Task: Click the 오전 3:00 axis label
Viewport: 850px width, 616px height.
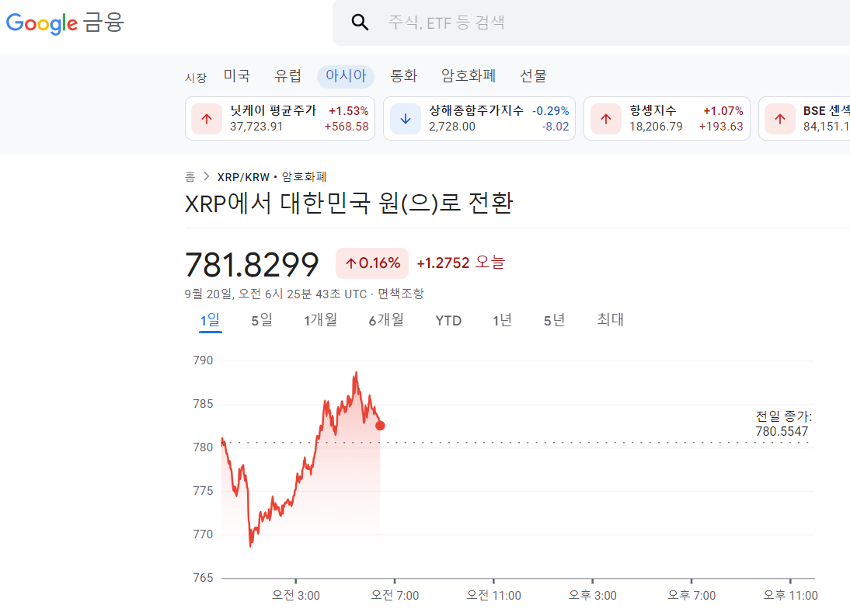Action: 295,595
